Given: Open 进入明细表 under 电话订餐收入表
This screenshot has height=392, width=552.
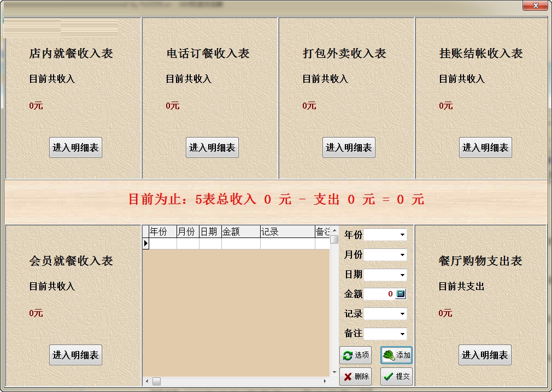Looking at the screenshot, I should pyautogui.click(x=212, y=147).
